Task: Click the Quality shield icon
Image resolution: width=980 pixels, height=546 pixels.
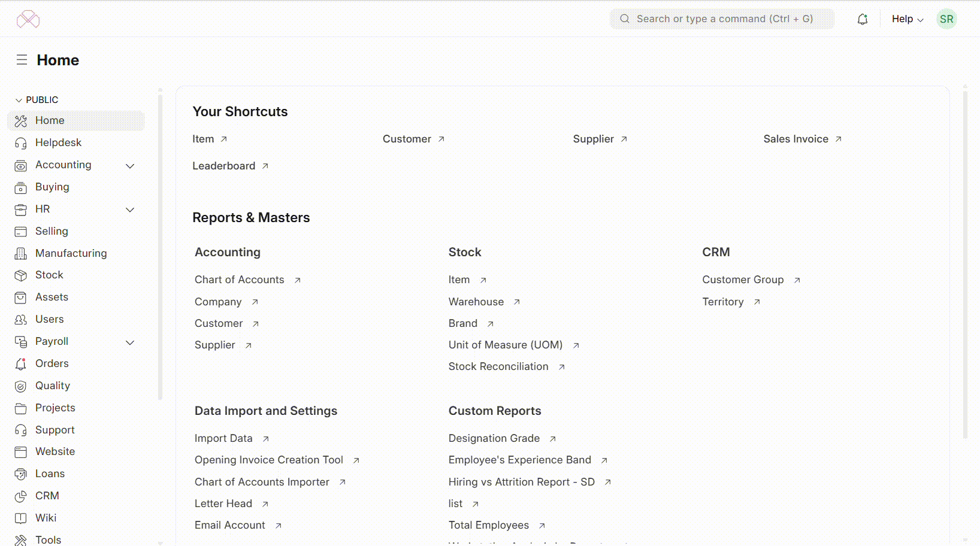Action: tap(21, 386)
